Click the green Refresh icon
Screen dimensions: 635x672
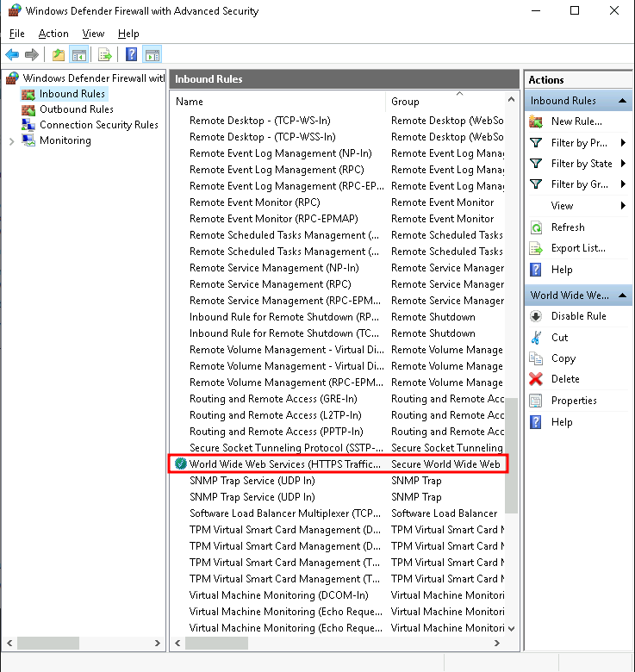[x=536, y=227]
